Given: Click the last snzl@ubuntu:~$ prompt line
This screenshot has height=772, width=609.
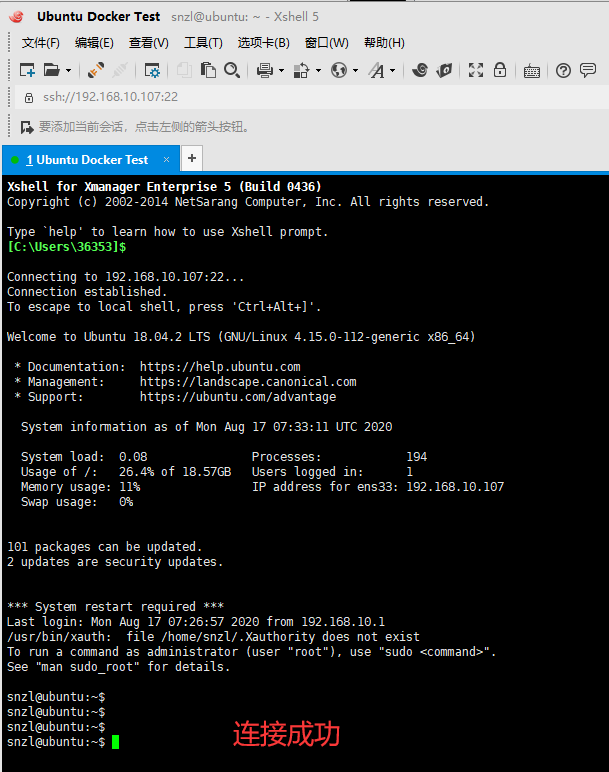Looking at the screenshot, I should [x=56, y=742].
